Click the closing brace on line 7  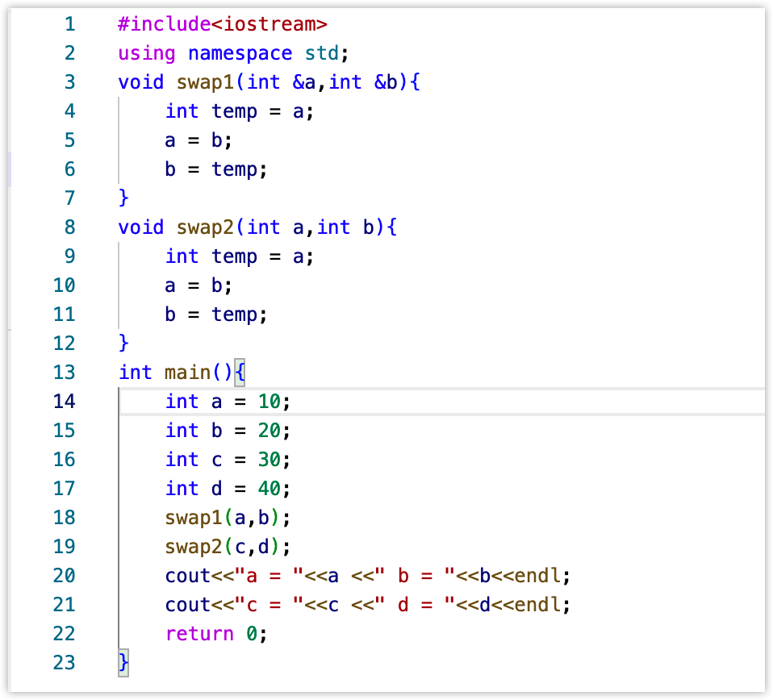(x=123, y=198)
